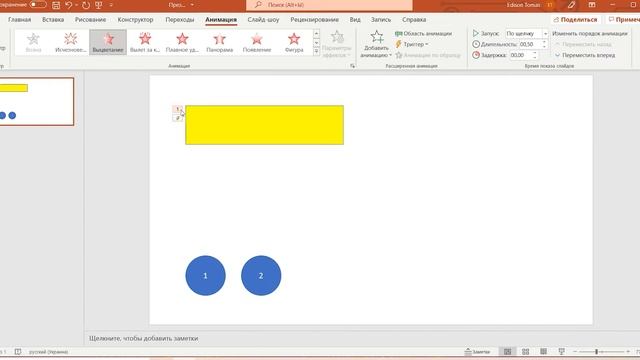Click the Undo arrow icon

pos(68,5)
